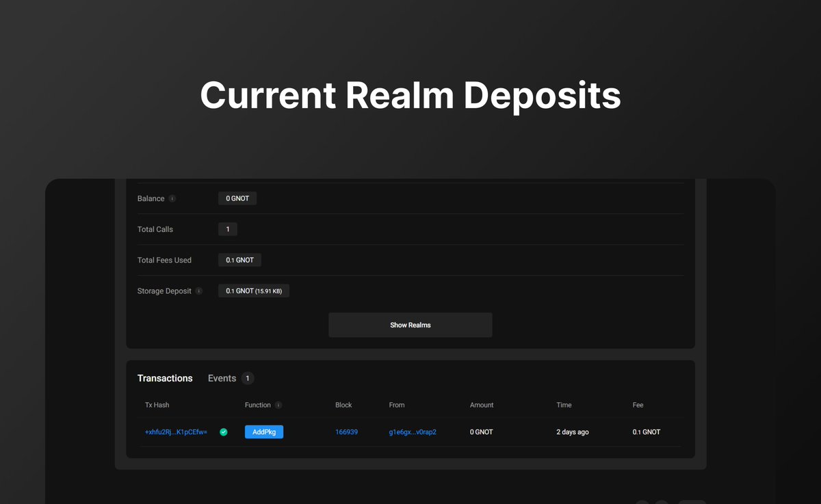
Task: Click the Balance label
Action: pyautogui.click(x=151, y=198)
